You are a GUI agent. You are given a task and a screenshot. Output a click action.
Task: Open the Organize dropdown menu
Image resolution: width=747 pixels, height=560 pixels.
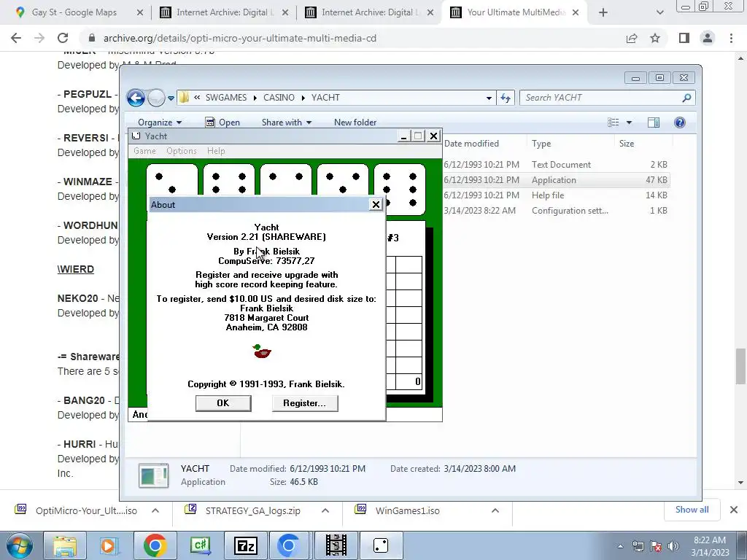point(160,122)
